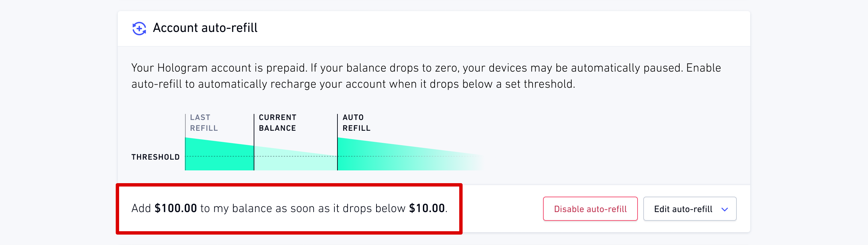Click the THRESHOLD label on the chart
Screen dimensions: 868x245
[155, 157]
